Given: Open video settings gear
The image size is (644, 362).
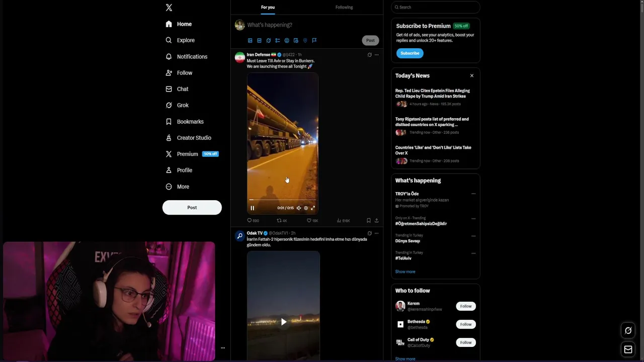Looking at the screenshot, I should (305, 208).
